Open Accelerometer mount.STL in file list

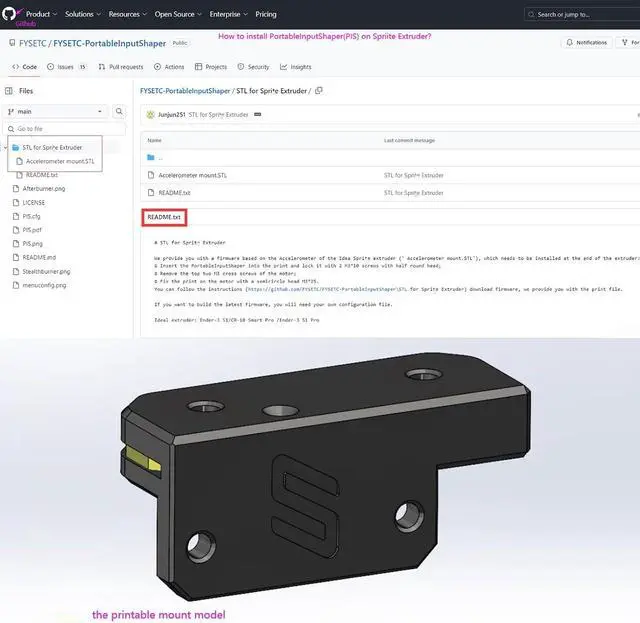[192, 175]
